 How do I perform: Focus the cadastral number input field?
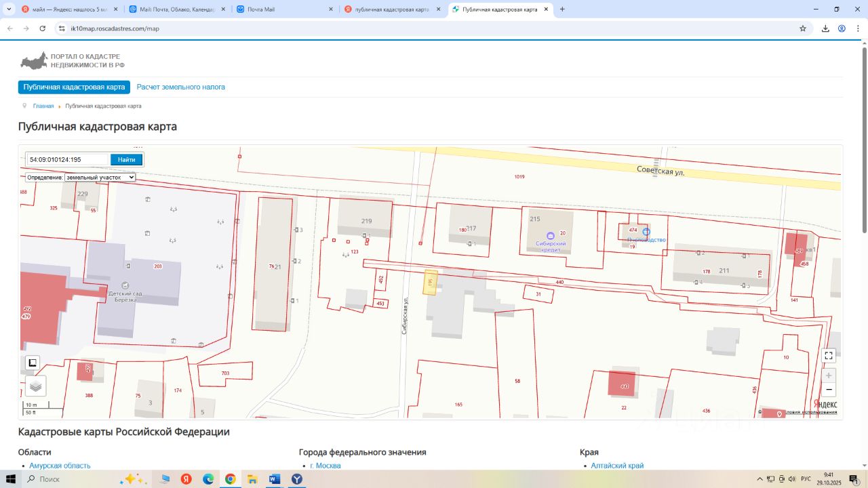(x=67, y=160)
